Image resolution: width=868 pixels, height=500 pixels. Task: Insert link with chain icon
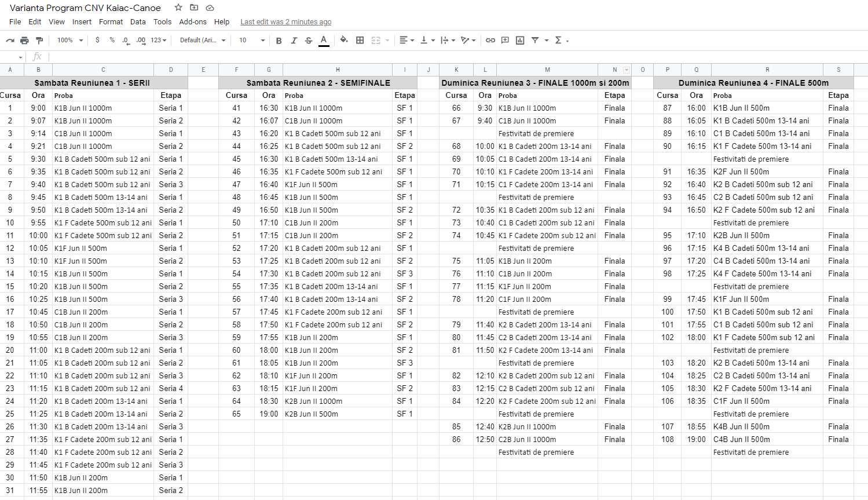point(490,40)
